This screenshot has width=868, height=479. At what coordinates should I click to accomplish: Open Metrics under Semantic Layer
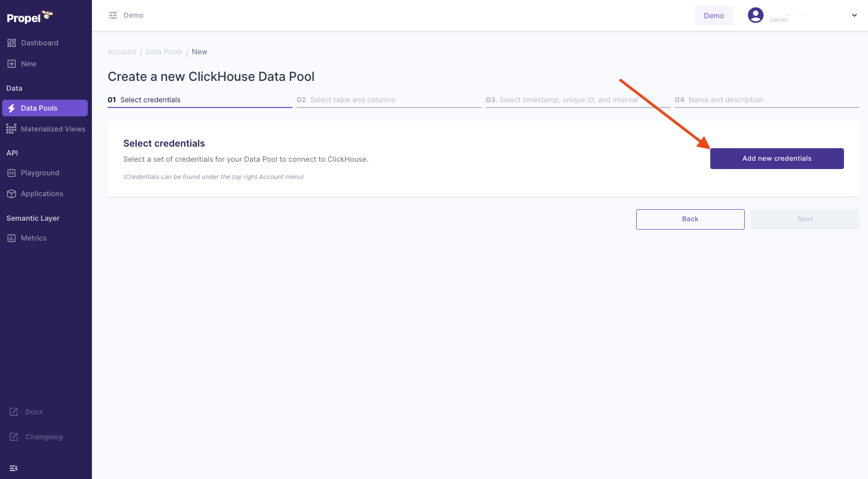33,237
